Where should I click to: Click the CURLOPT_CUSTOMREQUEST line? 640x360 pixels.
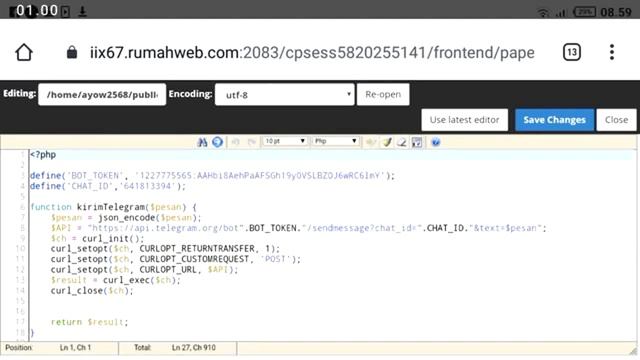pos(176,259)
